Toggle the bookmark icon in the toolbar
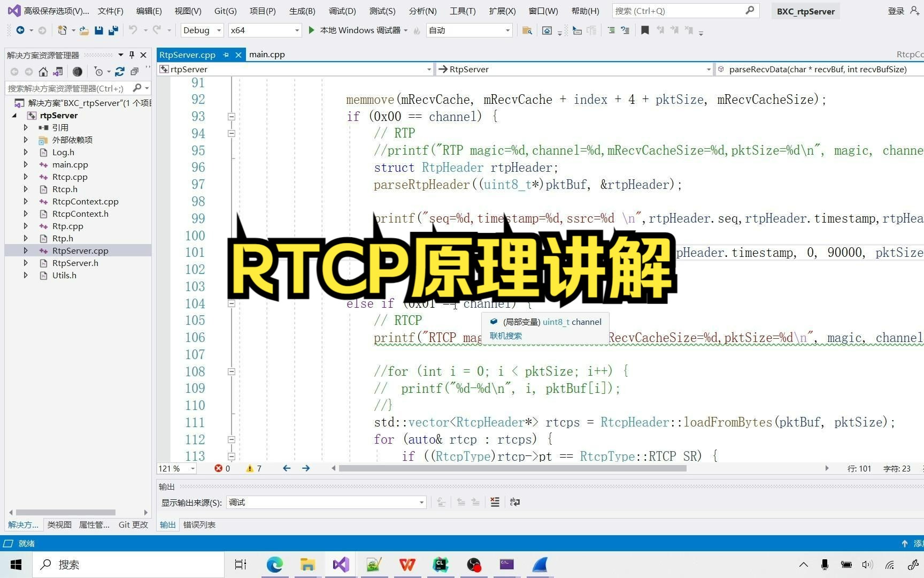The height and width of the screenshot is (578, 924). (x=645, y=31)
